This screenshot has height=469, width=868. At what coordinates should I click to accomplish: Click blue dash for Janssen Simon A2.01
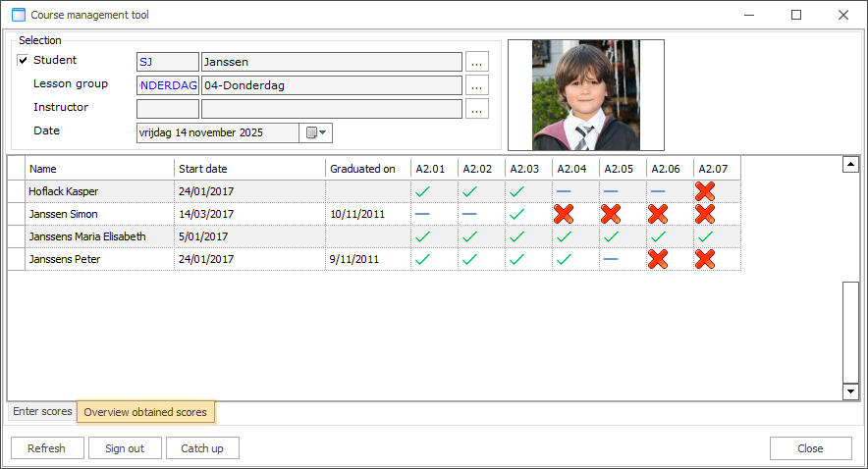click(422, 214)
